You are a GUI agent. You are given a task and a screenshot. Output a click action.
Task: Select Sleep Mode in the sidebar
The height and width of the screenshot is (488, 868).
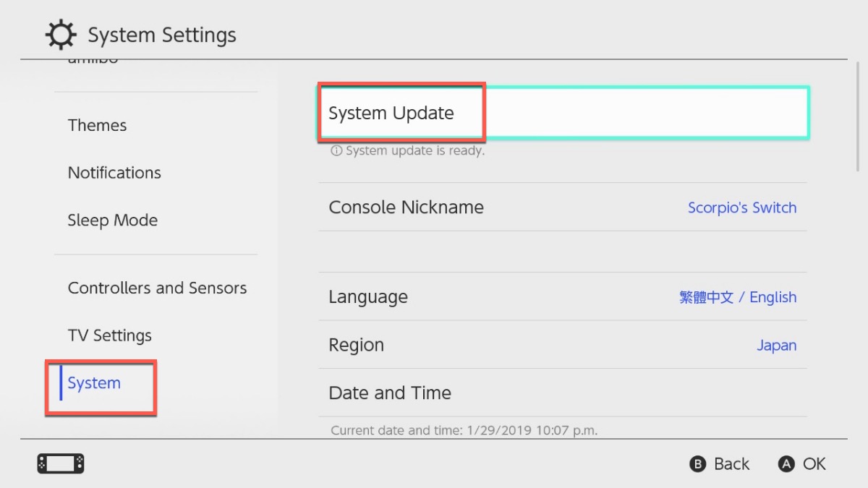[112, 221]
